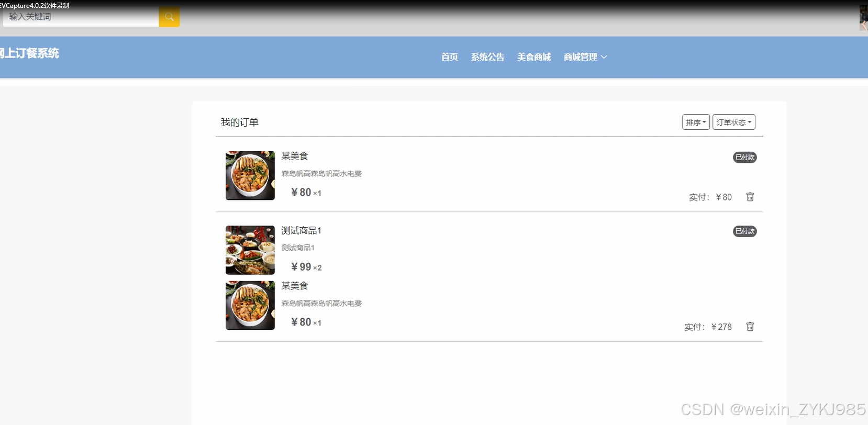Open the 排序 sort dropdown
This screenshot has height=425, width=868.
[x=696, y=122]
